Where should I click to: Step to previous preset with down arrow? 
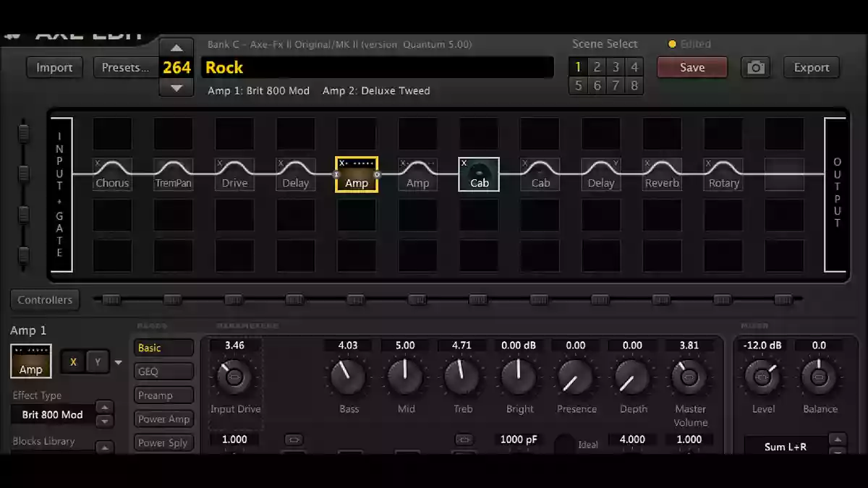tap(176, 87)
